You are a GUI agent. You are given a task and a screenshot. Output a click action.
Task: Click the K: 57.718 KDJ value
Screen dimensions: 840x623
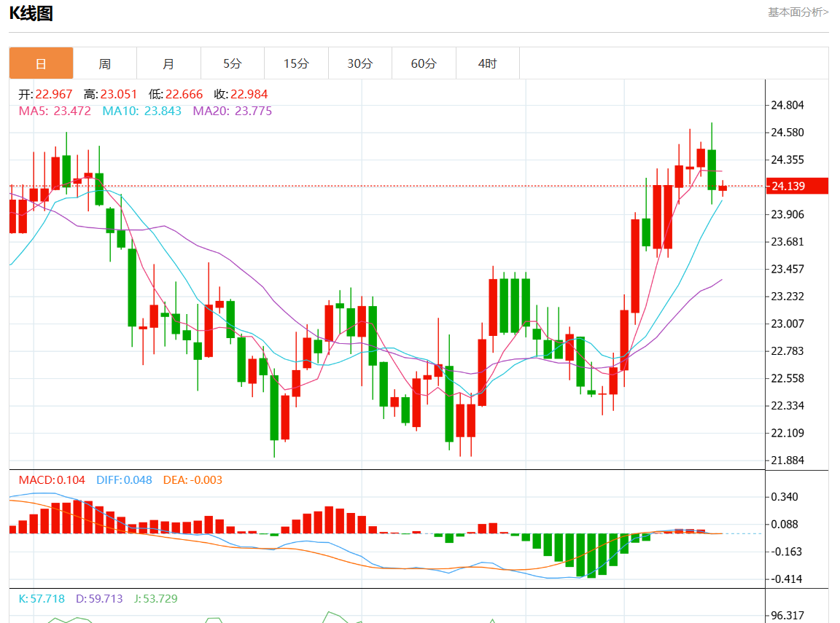[42, 598]
